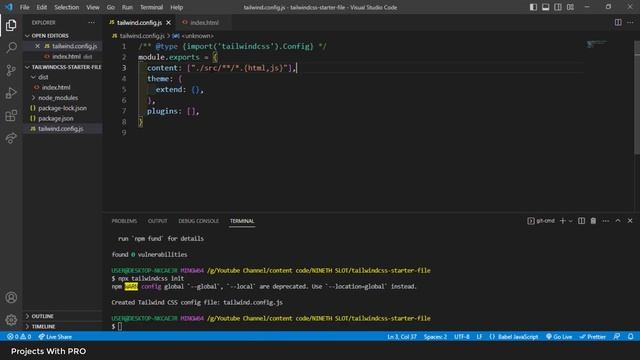Open the Search view in activity bar

(x=11, y=48)
